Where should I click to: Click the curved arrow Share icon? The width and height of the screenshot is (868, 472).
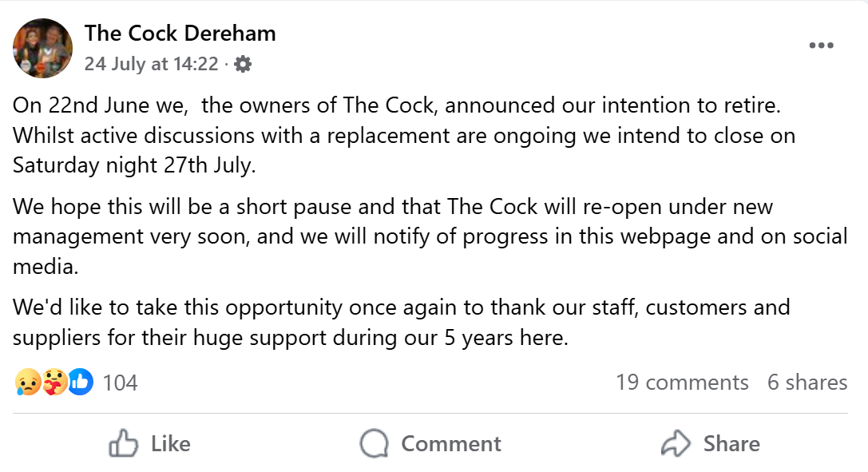pos(676,444)
